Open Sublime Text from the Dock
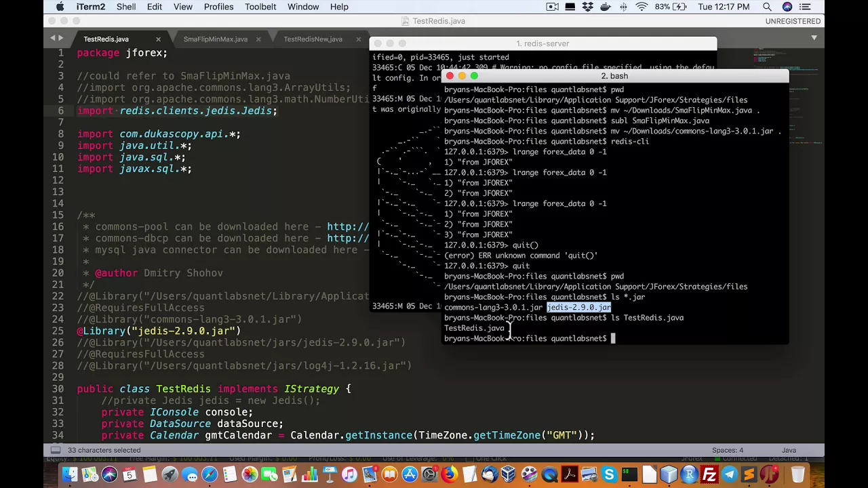Image resolution: width=868 pixels, height=488 pixels. [749, 474]
